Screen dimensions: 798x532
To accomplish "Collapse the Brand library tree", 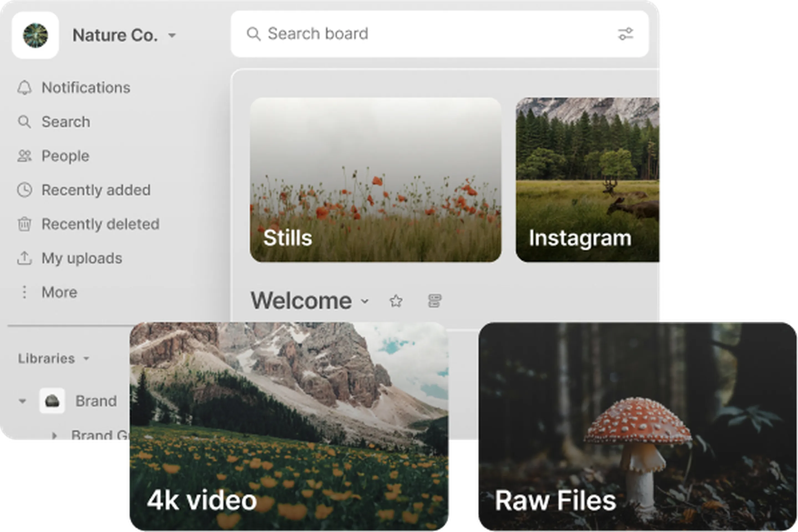I will pyautogui.click(x=22, y=401).
